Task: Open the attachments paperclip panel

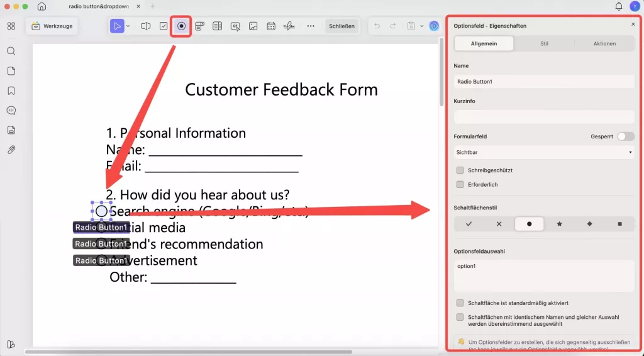Action: point(11,150)
